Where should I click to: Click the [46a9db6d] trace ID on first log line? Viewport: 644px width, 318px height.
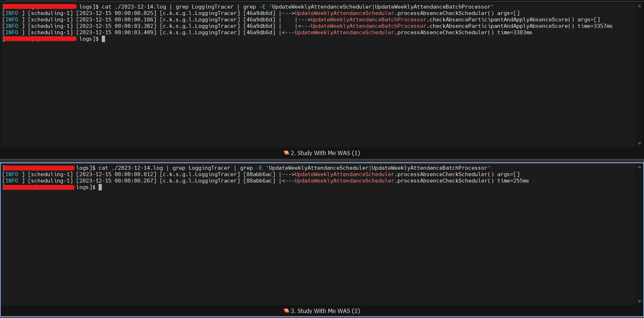tap(259, 13)
